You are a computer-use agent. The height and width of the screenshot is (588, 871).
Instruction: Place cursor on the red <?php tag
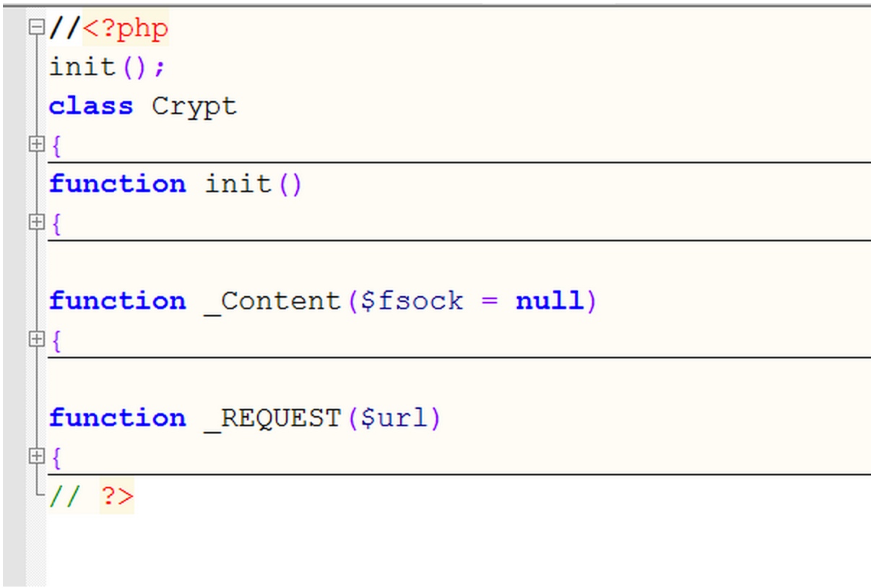(x=126, y=30)
